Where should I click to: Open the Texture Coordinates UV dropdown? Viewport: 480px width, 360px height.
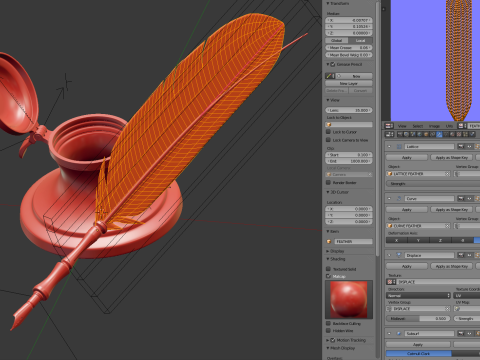(467, 295)
